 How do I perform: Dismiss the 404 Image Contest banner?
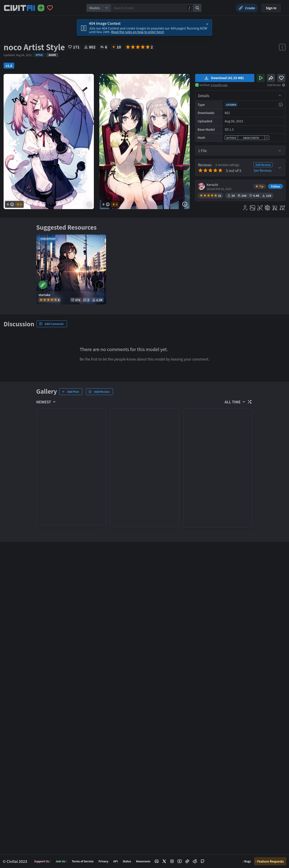(x=207, y=24)
